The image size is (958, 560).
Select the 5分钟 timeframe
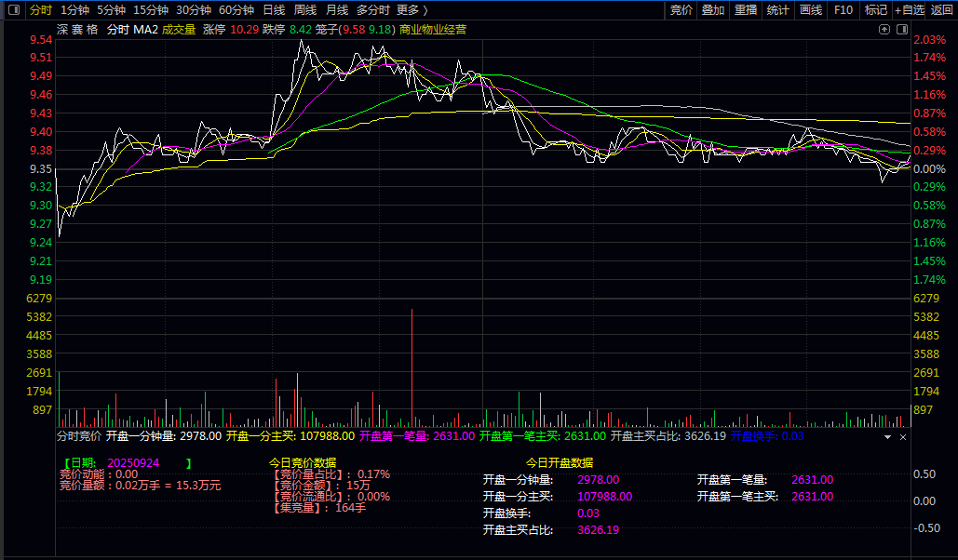[111, 10]
